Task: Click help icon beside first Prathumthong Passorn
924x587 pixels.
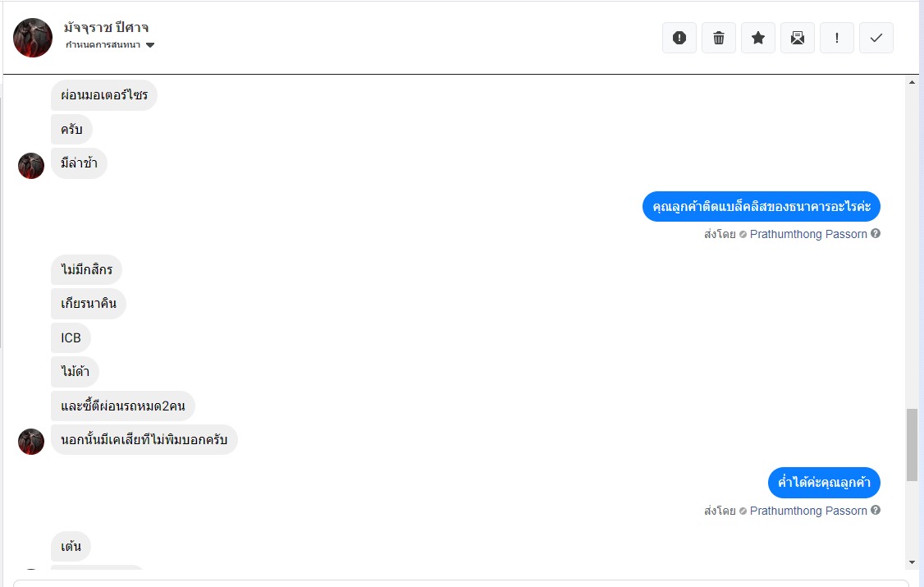Action: [x=876, y=234]
